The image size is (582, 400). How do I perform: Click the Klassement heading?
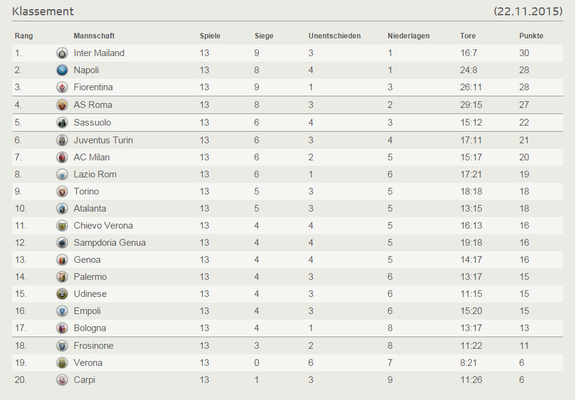(43, 11)
